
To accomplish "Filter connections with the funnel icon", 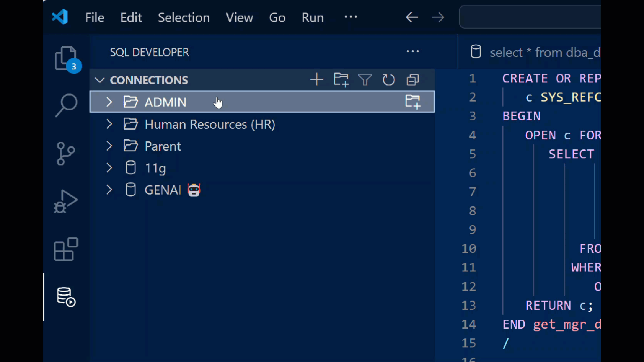I will tap(365, 79).
